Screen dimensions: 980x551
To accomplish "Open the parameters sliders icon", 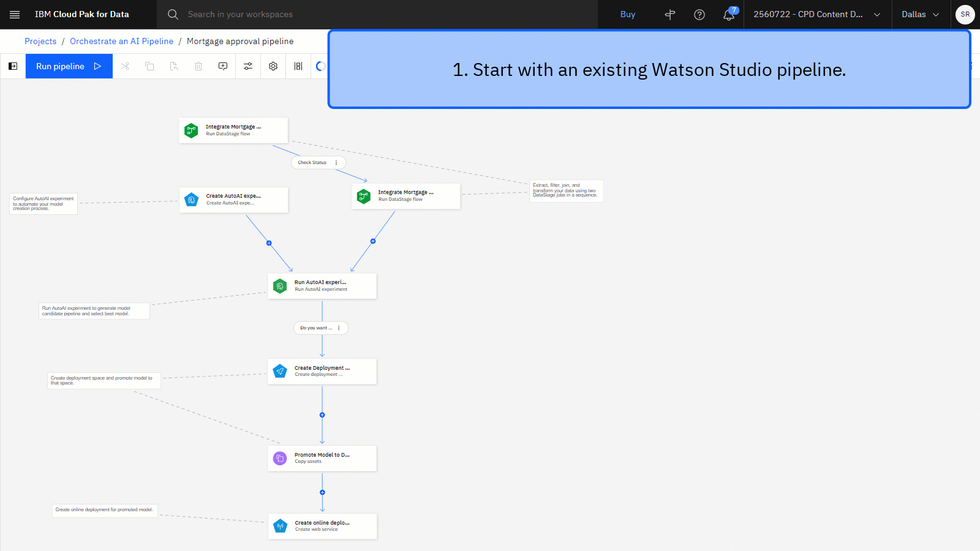I will (x=248, y=66).
